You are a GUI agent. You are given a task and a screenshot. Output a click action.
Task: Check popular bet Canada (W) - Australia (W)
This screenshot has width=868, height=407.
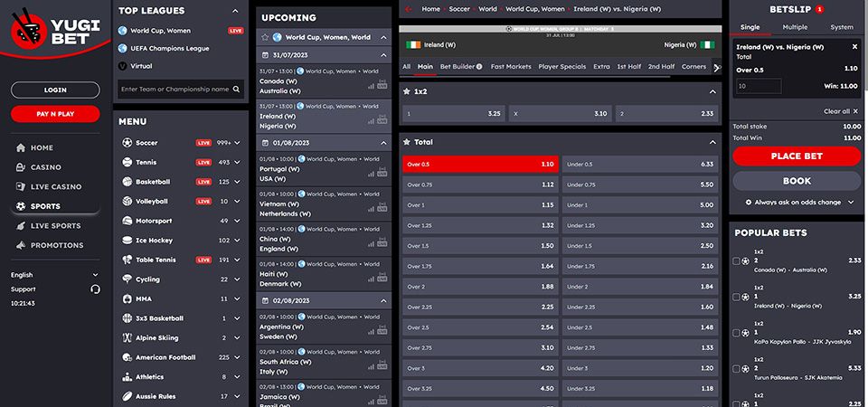(736, 260)
